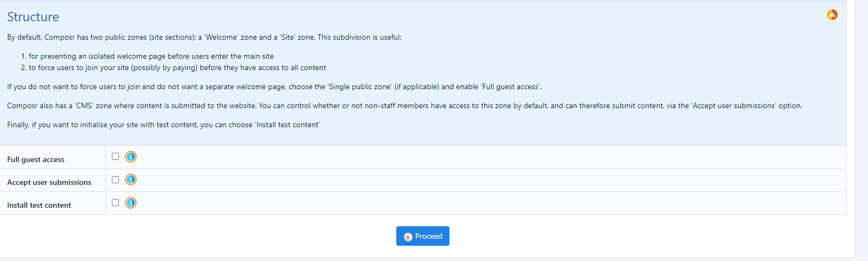
Task: Click list item about forcing users to join
Action: click(x=177, y=68)
